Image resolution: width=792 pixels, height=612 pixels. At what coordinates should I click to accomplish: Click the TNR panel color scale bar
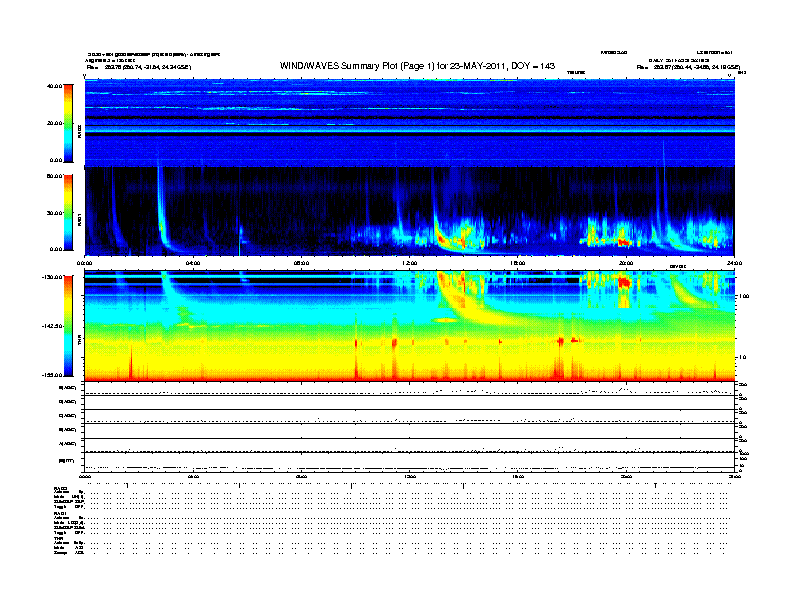tap(68, 326)
